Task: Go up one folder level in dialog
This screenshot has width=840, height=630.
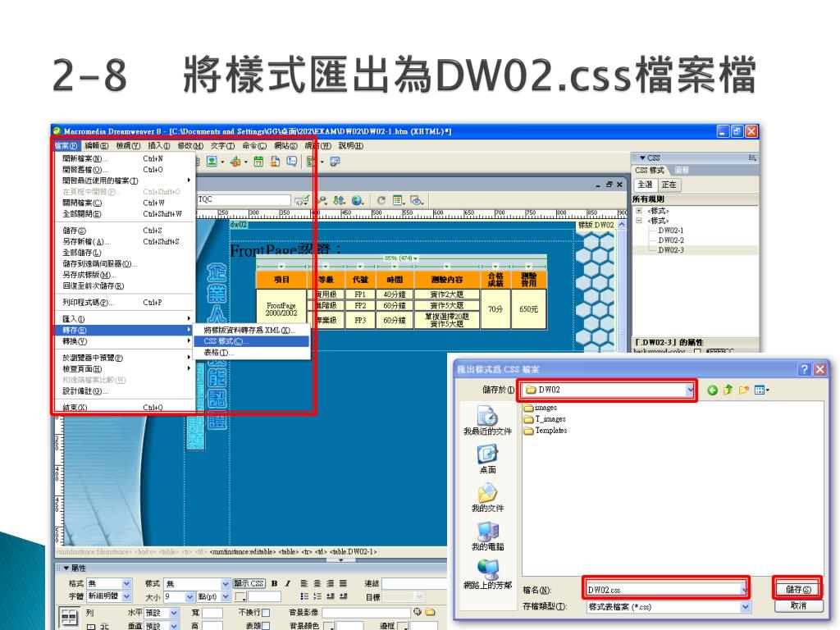Action: (728, 390)
